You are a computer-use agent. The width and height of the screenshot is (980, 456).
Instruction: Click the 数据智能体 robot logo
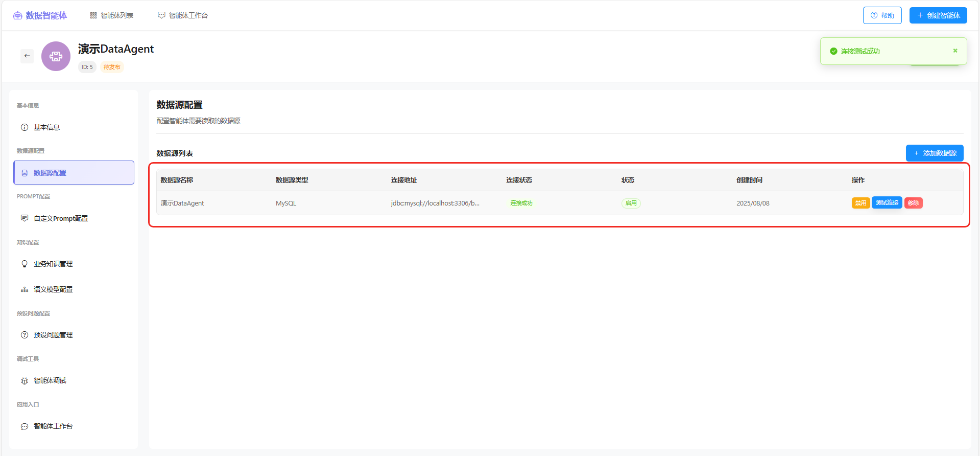[18, 15]
